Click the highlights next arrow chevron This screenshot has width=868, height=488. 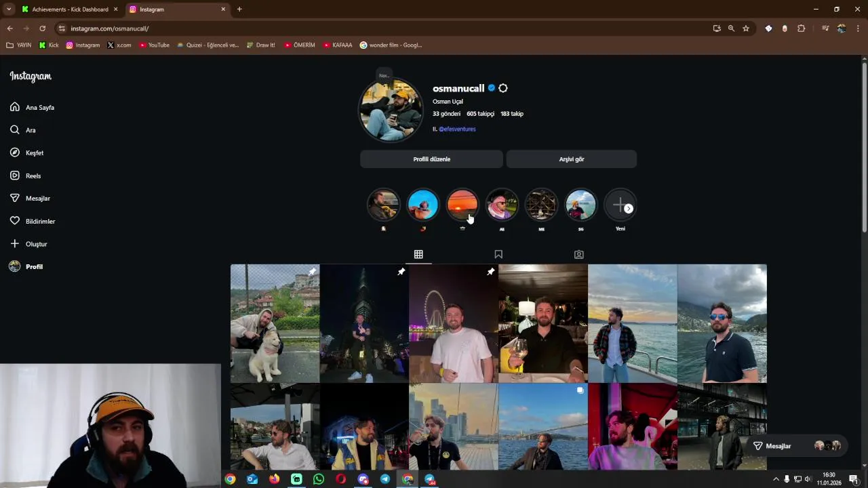click(629, 209)
